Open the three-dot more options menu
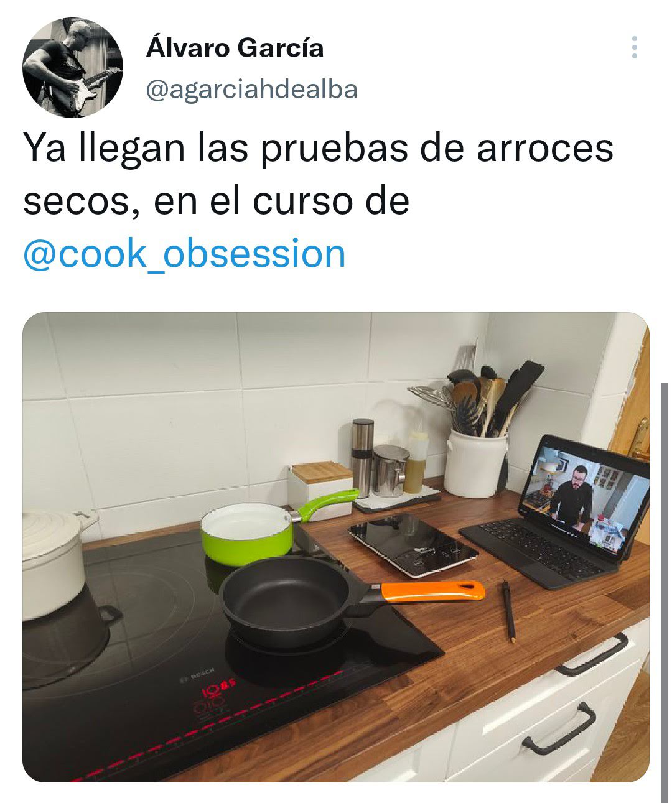Image resolution: width=672 pixels, height=803 pixels. [634, 48]
